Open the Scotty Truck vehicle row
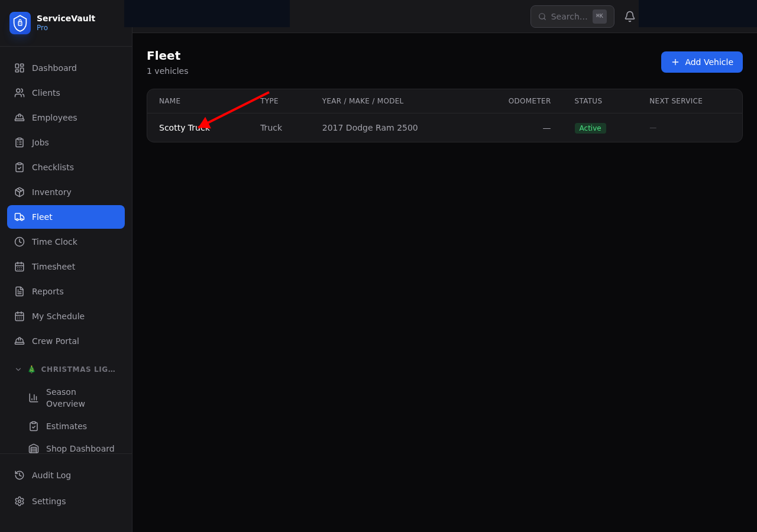 (184, 128)
